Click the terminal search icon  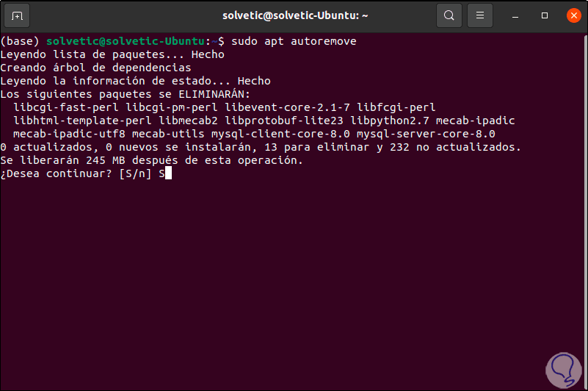tap(449, 15)
